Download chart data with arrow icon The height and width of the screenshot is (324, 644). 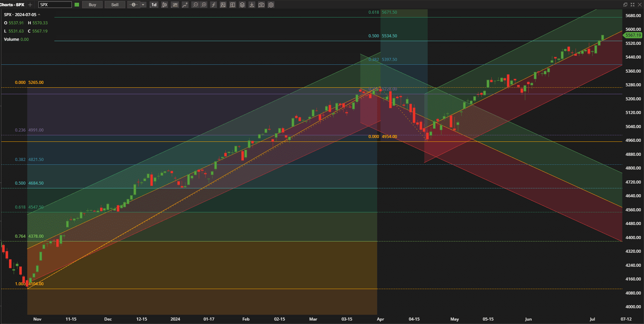coord(252,5)
